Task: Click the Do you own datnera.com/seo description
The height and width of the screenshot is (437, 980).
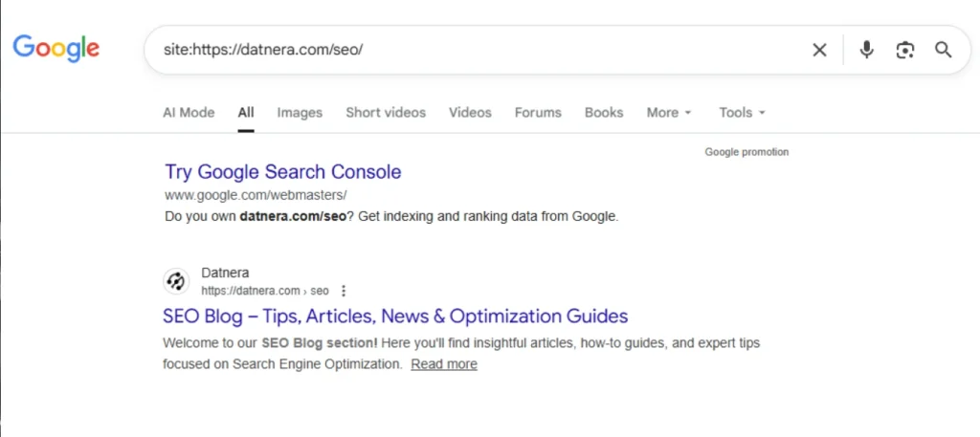Action: [391, 217]
